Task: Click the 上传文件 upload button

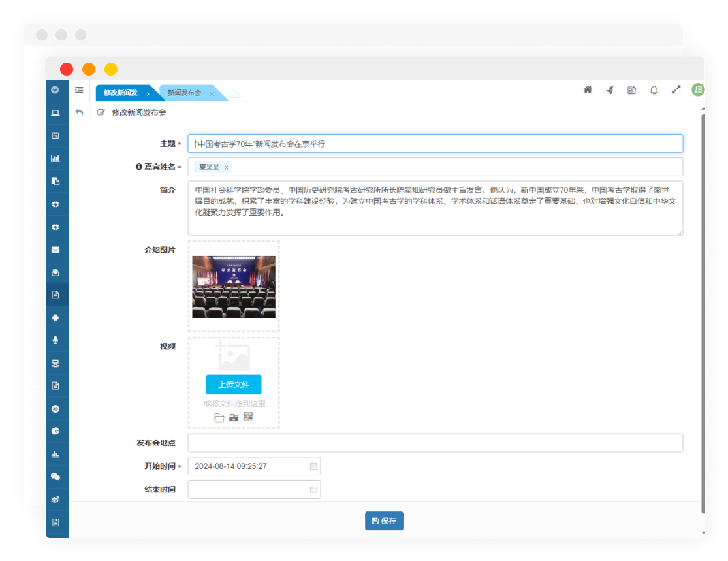Action: pyautogui.click(x=234, y=385)
